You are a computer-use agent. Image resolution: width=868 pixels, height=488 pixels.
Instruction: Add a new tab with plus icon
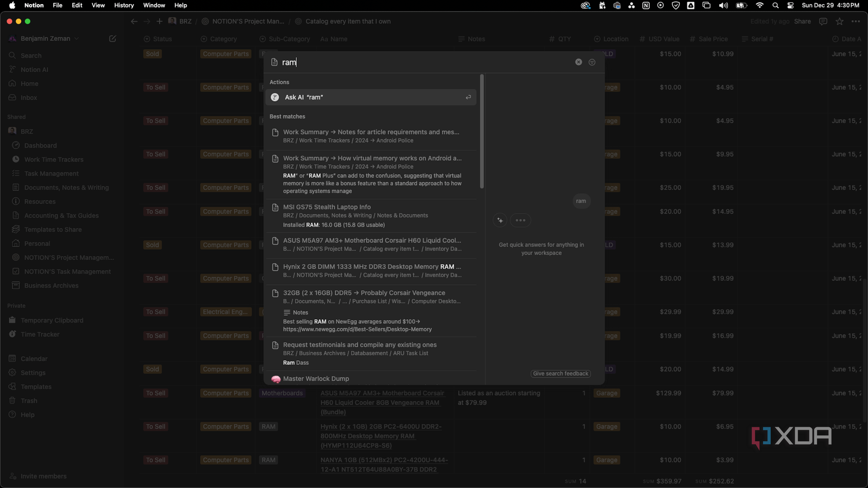(160, 21)
